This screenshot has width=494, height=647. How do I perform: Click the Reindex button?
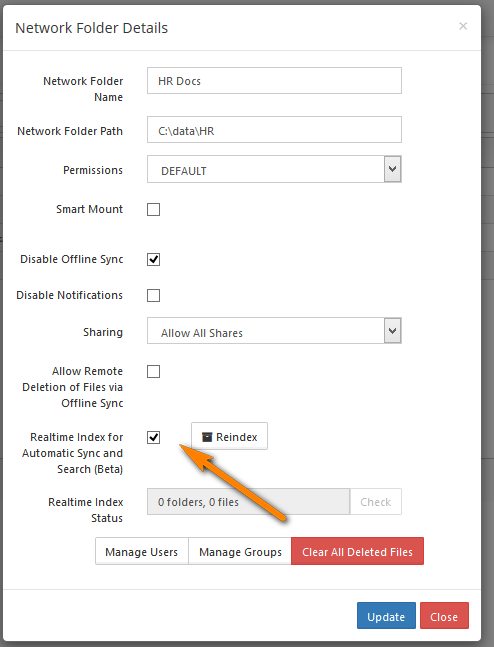click(x=229, y=436)
